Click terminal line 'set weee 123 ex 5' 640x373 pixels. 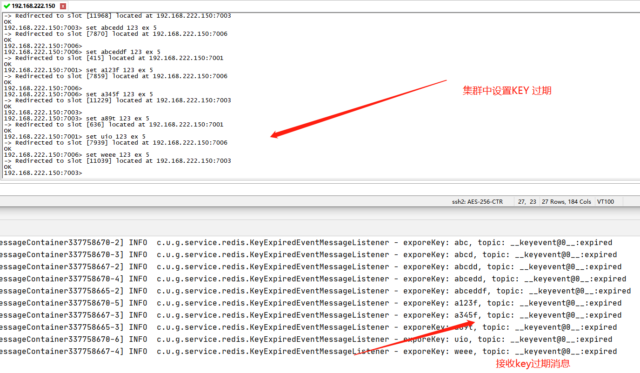click(76, 155)
